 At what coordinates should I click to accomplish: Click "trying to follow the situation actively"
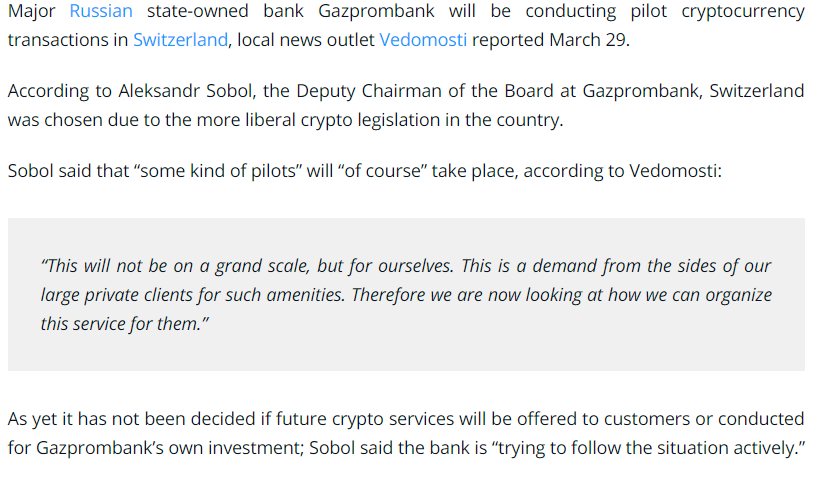coord(645,448)
